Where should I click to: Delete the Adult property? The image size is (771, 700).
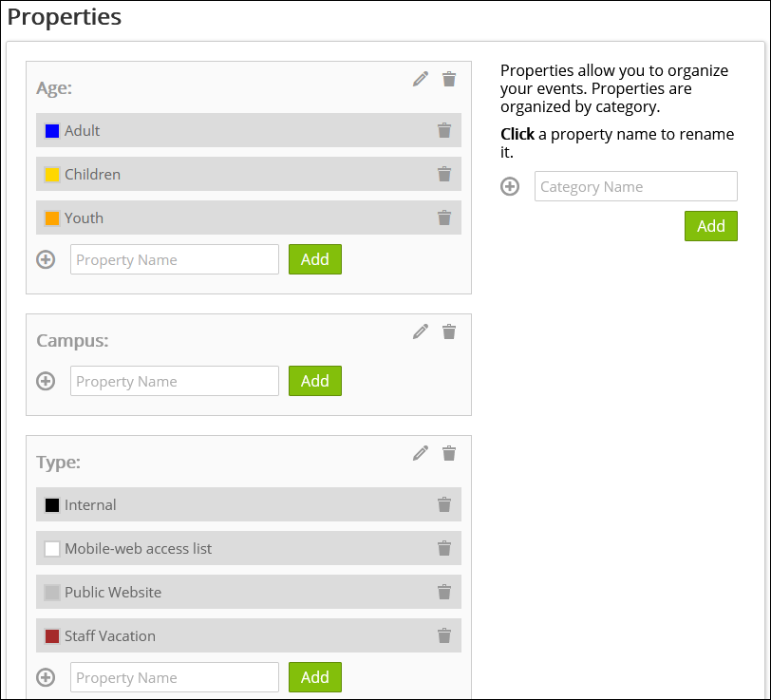[x=443, y=131]
